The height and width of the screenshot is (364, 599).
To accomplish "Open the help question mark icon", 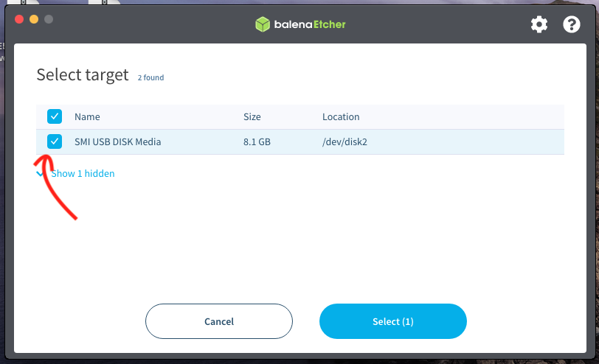I will click(572, 24).
